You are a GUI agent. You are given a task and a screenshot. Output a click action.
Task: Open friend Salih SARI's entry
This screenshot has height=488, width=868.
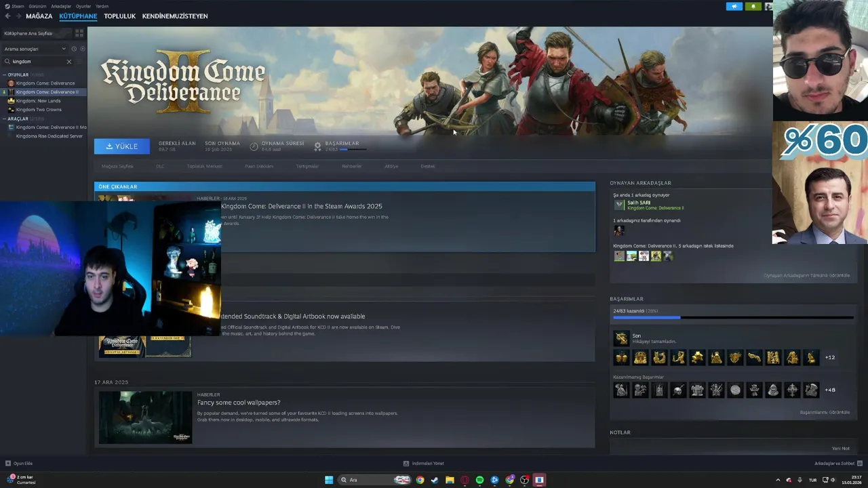click(x=650, y=205)
